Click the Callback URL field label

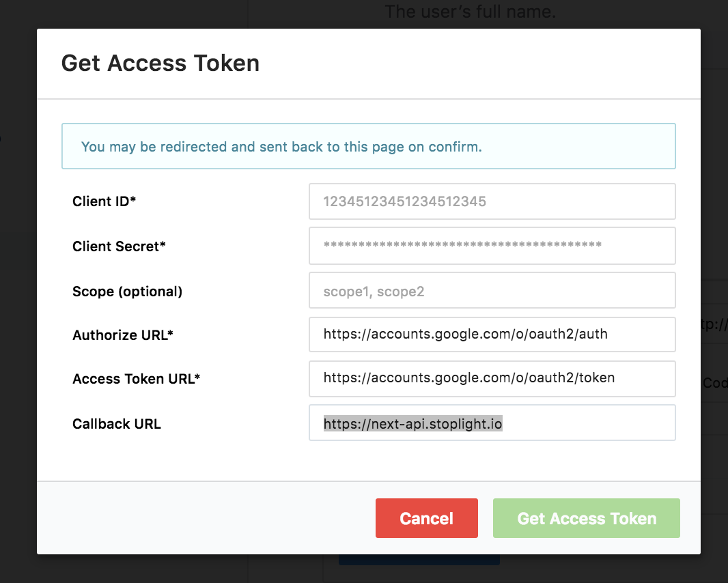click(x=117, y=423)
